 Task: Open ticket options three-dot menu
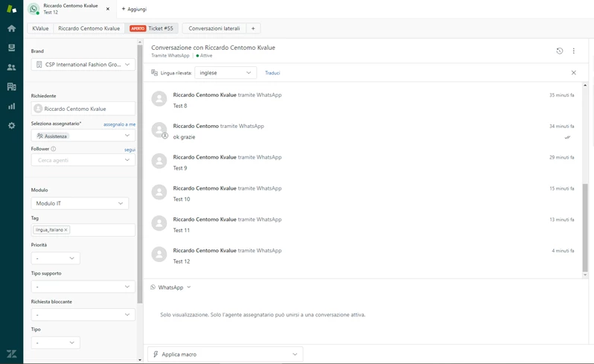click(x=574, y=51)
